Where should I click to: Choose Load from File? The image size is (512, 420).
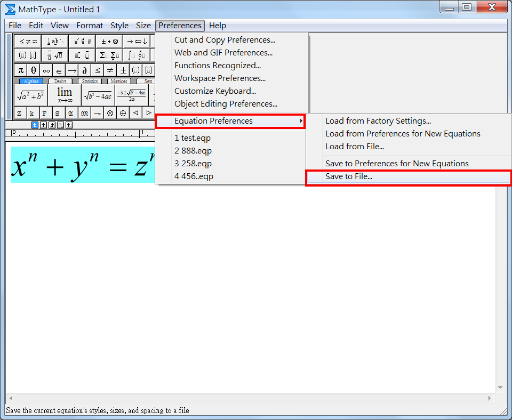point(409,147)
